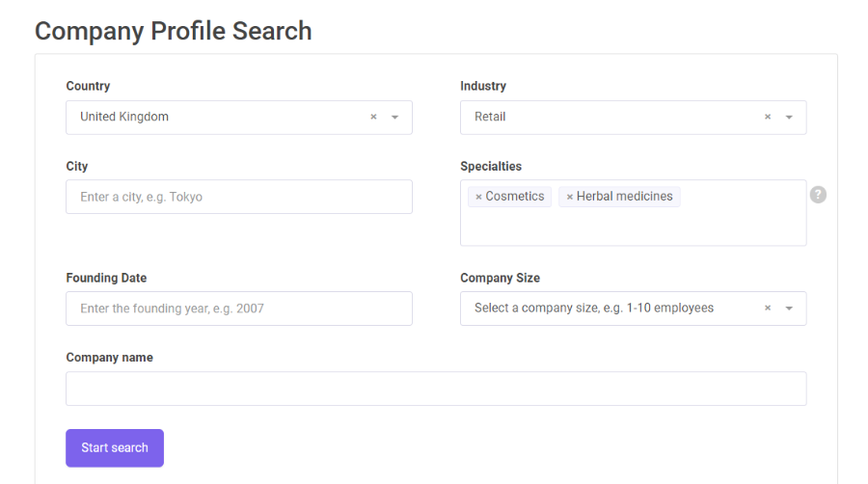Screen dimensions: 868x484
Task: Click the Herbal medicines tag label
Action: pyautogui.click(x=624, y=197)
